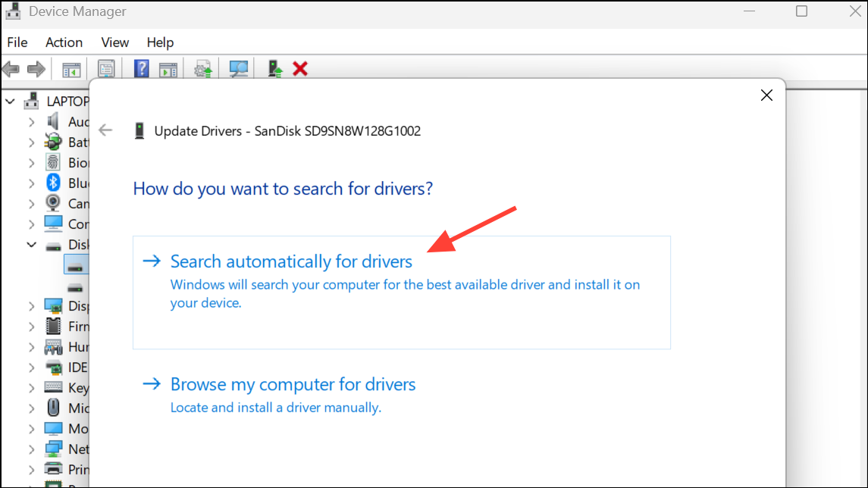Select second disk drive device under Disk drives
Screen dimensions: 868x488
75,288
